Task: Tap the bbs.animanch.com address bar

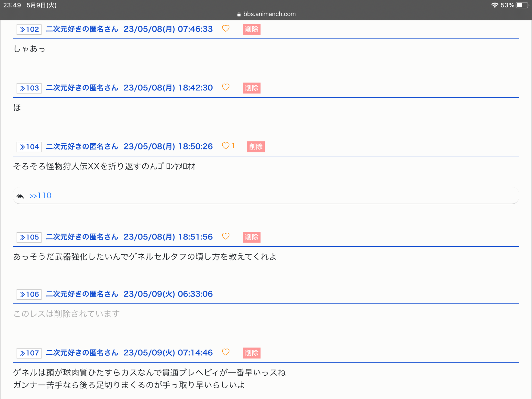Action: (x=266, y=14)
